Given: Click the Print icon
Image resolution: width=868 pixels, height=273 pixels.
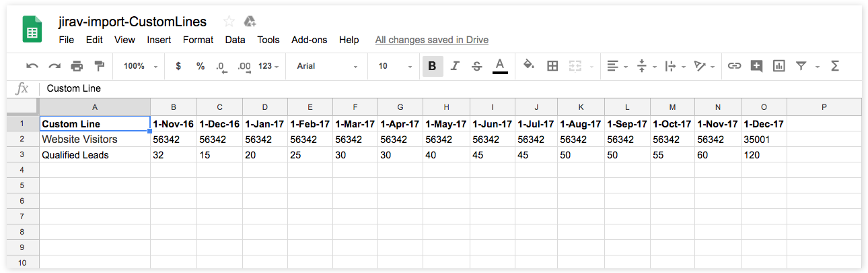Looking at the screenshot, I should 77,66.
